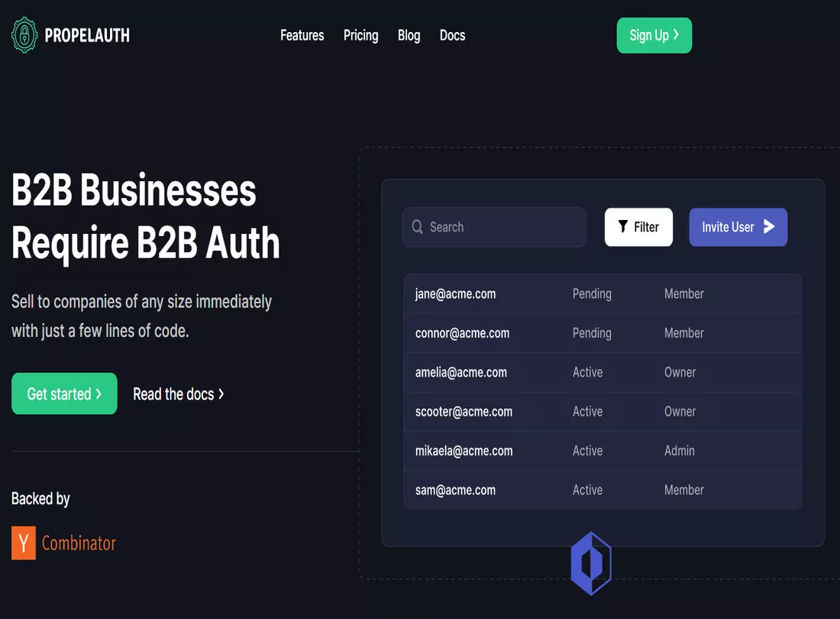
Task: Click the Combinator text
Action: point(79,543)
